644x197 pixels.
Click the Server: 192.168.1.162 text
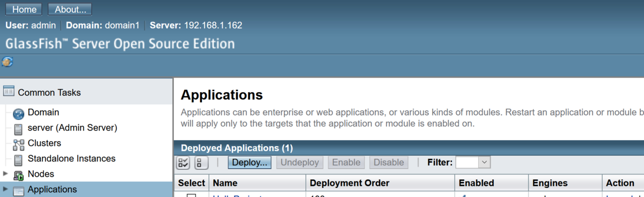click(x=196, y=25)
